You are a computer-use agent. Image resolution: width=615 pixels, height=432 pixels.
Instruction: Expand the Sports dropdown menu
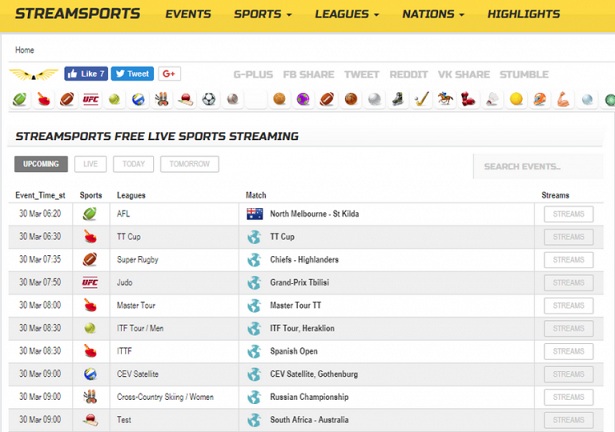click(263, 14)
